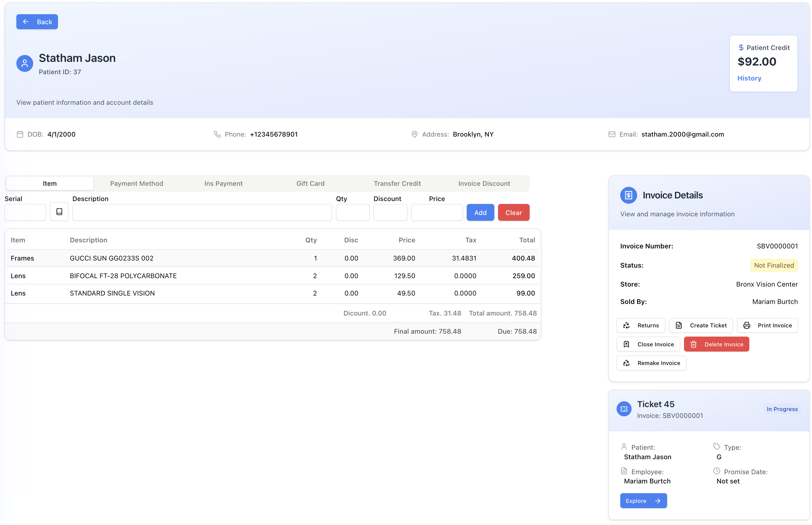The image size is (812, 525).
Task: Switch to the Payment Method tab
Action: point(136,183)
